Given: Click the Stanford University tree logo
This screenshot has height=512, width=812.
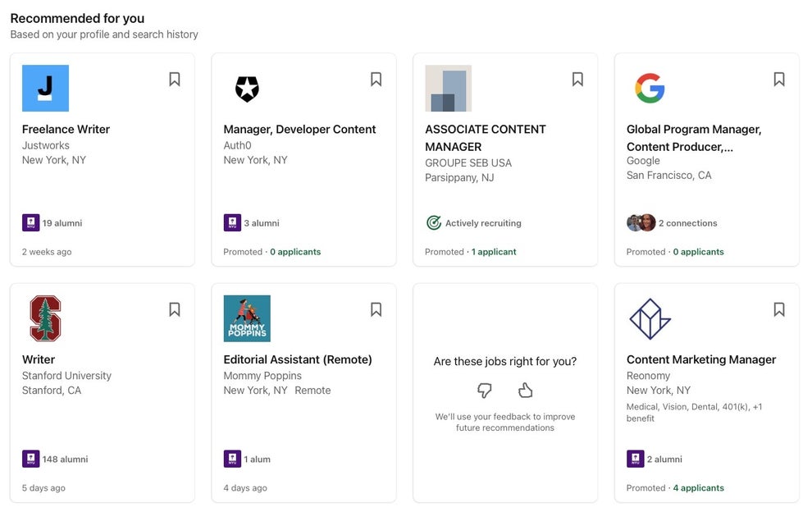Looking at the screenshot, I should click(x=45, y=318).
